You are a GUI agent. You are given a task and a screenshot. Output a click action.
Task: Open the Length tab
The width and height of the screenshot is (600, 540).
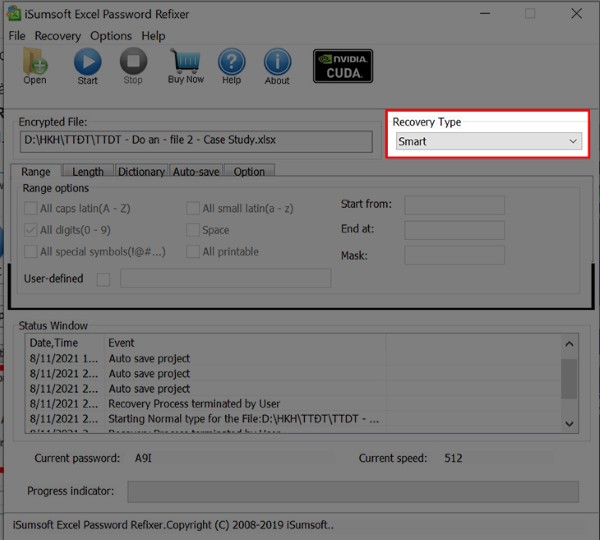pyautogui.click(x=88, y=172)
